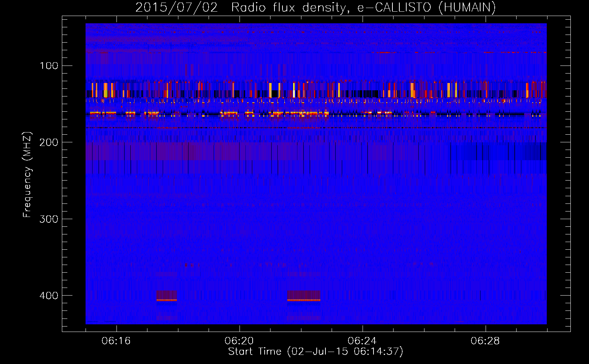Click the 06:16 time tick label
This screenshot has width=589, height=364.
click(116, 341)
